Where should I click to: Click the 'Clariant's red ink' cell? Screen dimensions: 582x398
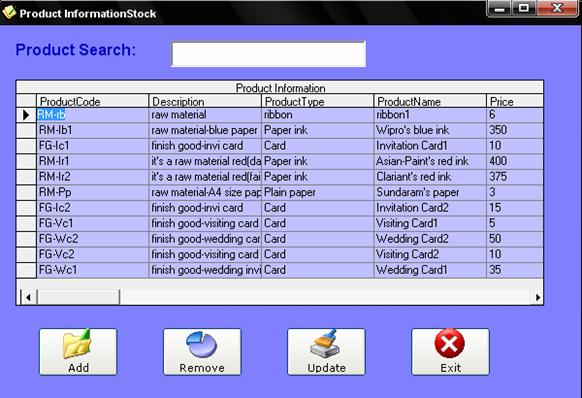tap(430, 177)
